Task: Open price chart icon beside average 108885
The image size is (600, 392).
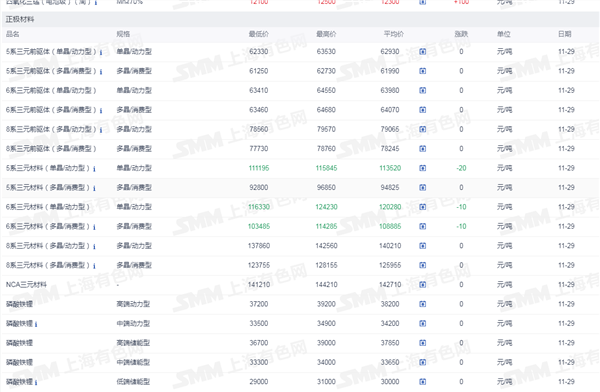Action: [422, 226]
